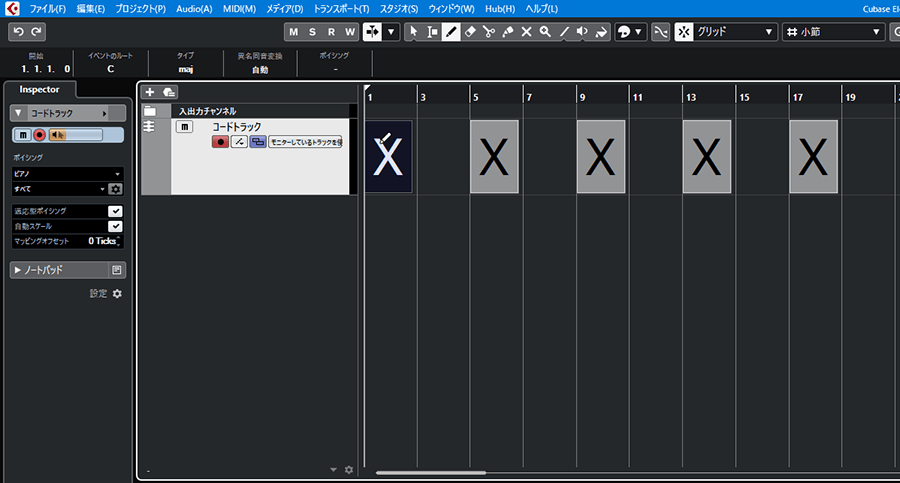Toggle Auto-Scroll button in toolbar
Screen dimensions: 900x483
pos(372,32)
